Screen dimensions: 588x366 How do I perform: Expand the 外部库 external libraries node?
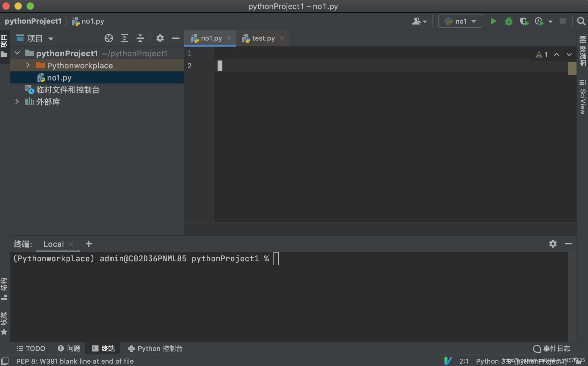tap(17, 102)
